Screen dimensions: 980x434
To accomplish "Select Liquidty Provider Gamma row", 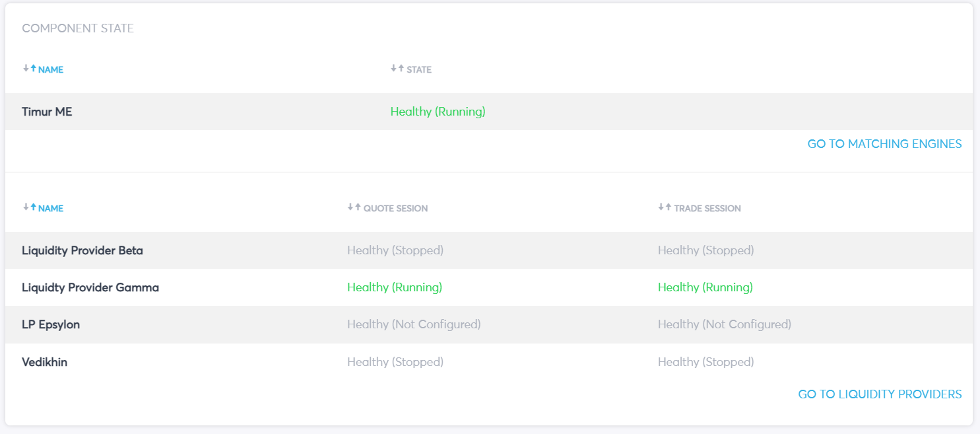I will point(90,287).
